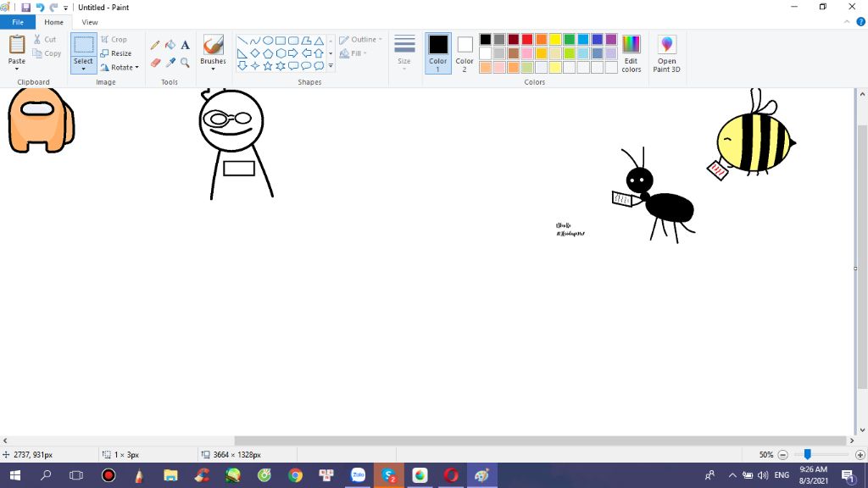
Task: Pick the yellow color swatch
Action: [x=554, y=39]
